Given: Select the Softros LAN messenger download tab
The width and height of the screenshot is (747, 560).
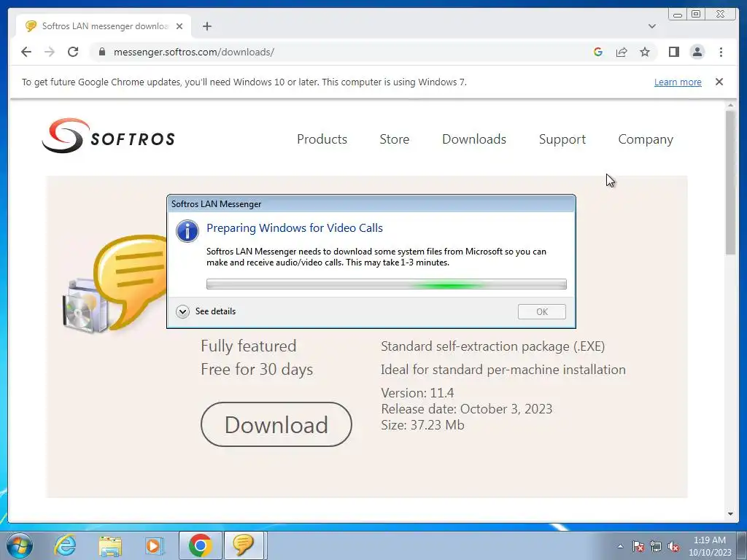Looking at the screenshot, I should (104, 26).
